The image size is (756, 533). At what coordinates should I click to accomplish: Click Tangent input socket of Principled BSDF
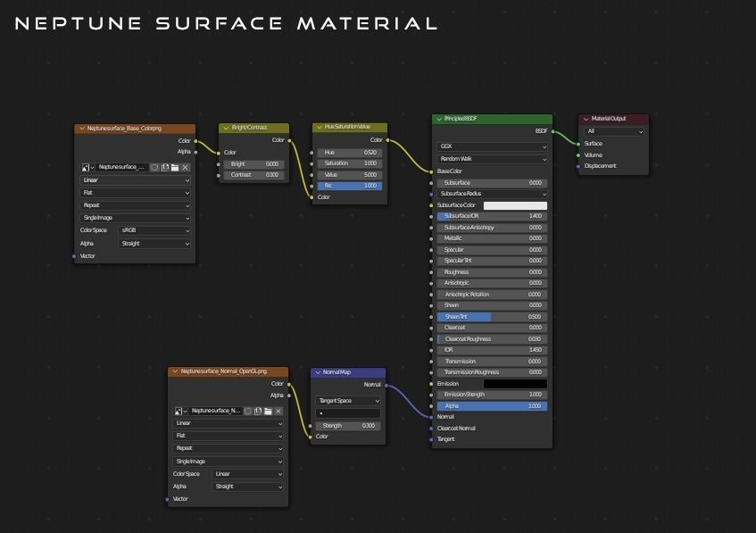(431, 439)
